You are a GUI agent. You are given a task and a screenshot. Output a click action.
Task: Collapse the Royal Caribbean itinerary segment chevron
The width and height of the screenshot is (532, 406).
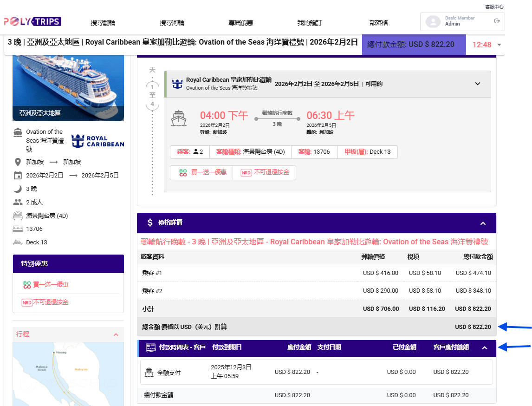pyautogui.click(x=478, y=84)
